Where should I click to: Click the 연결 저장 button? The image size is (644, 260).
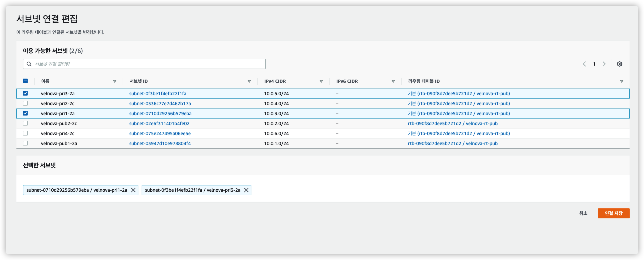pos(613,213)
